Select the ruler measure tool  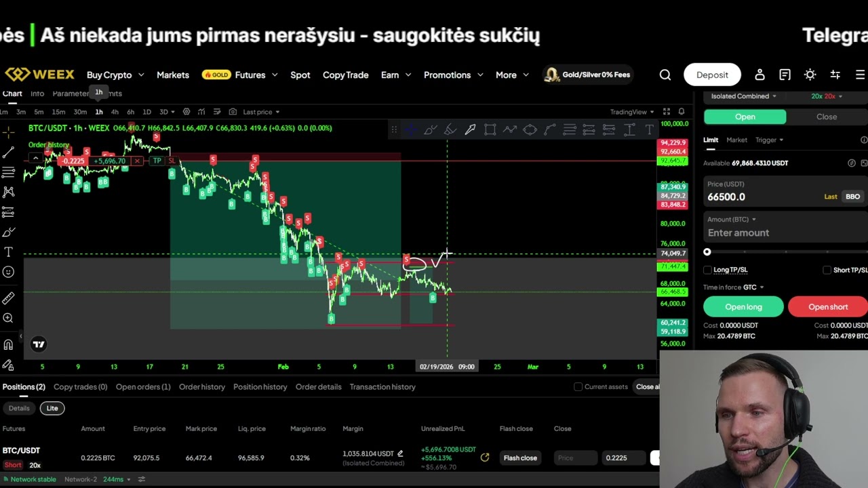pyautogui.click(x=8, y=298)
